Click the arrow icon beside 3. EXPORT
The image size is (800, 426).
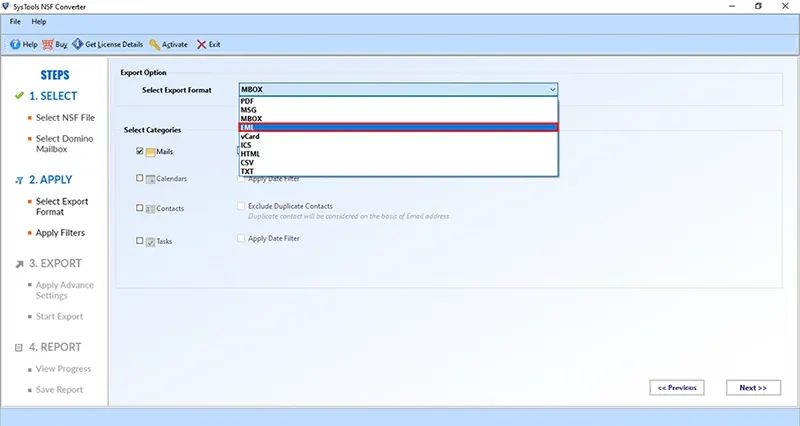(19, 264)
